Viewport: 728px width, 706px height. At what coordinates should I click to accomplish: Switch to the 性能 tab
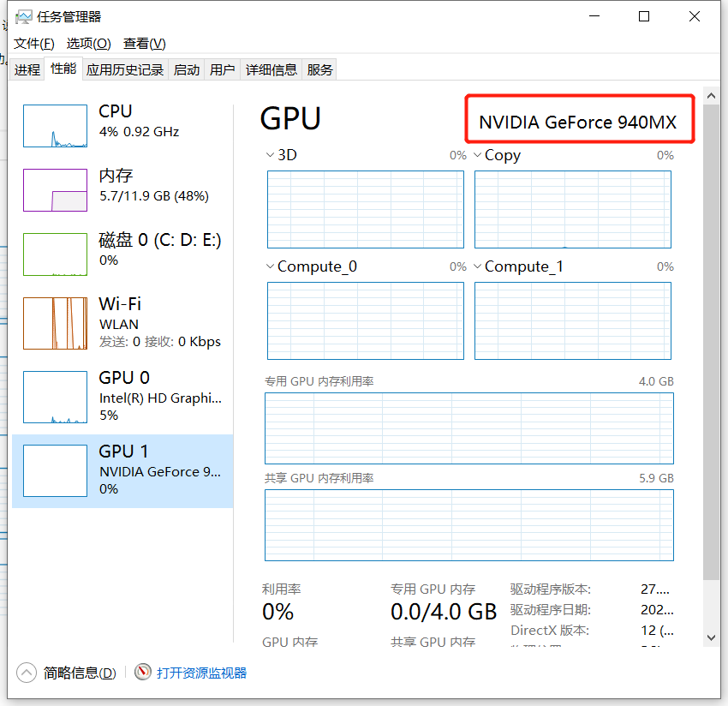63,69
